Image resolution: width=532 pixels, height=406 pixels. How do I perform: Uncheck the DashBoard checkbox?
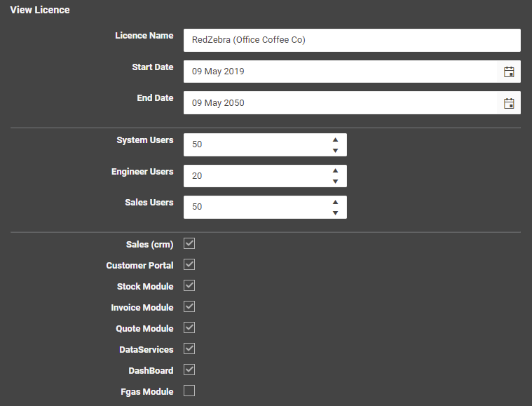(x=189, y=370)
